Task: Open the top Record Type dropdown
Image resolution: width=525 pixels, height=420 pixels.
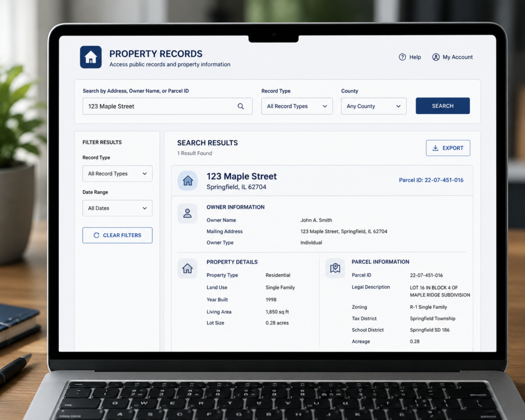Action: (x=297, y=106)
